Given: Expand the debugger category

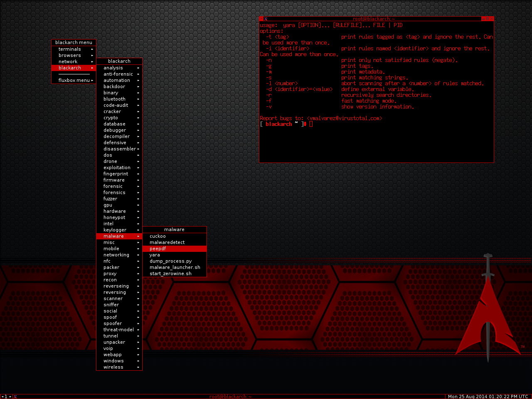Looking at the screenshot, I should click(x=119, y=130).
